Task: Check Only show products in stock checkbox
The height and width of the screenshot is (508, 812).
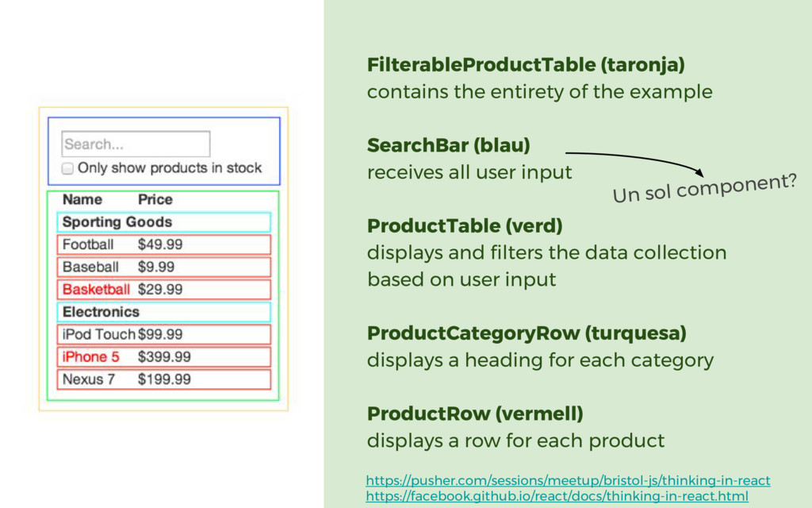Action: [67, 168]
